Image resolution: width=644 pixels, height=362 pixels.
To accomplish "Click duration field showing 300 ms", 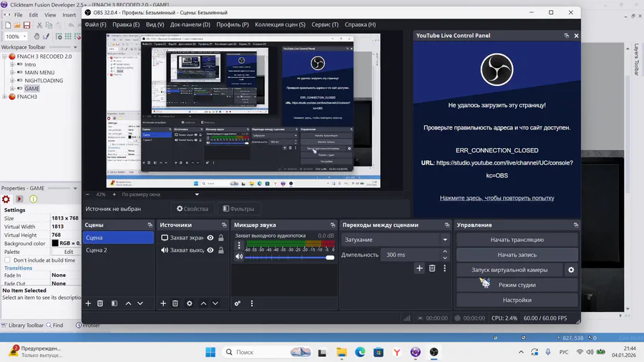I will [411, 255].
